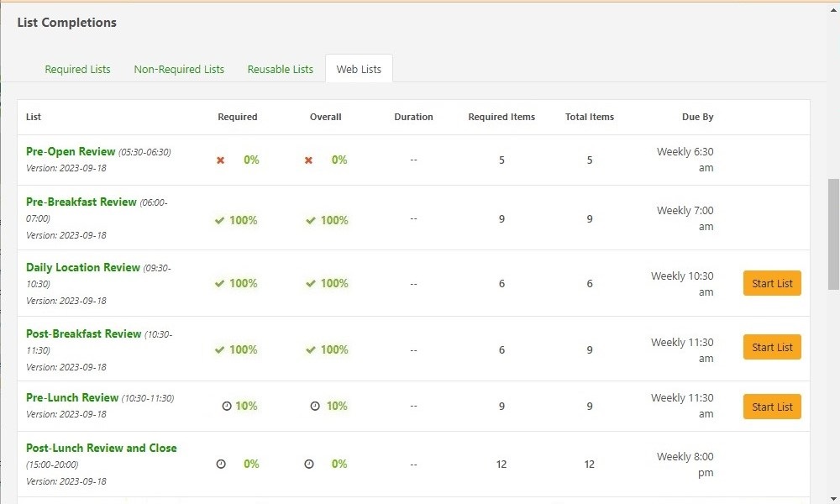Image resolution: width=840 pixels, height=504 pixels.
Task: Open Post-Lunch Review and Close link
Action: tap(101, 449)
